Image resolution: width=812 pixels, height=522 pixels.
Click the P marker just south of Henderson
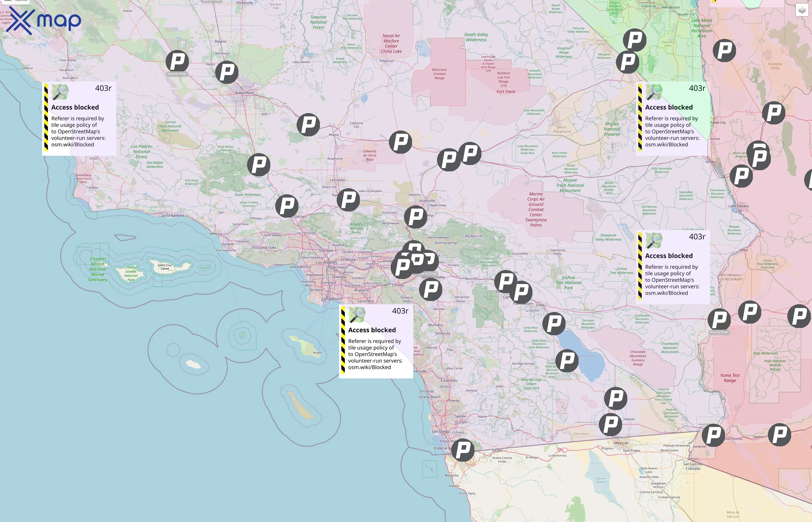[635, 40]
